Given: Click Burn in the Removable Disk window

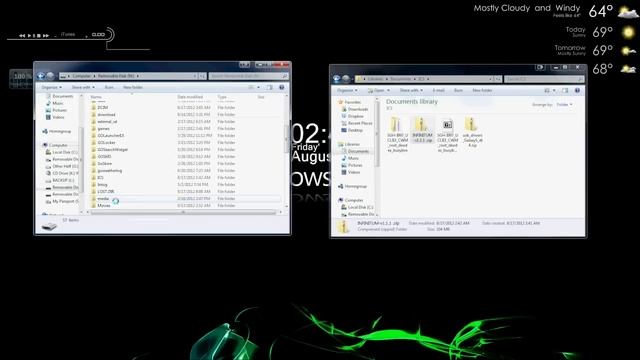Looking at the screenshot, I should (x=109, y=87).
